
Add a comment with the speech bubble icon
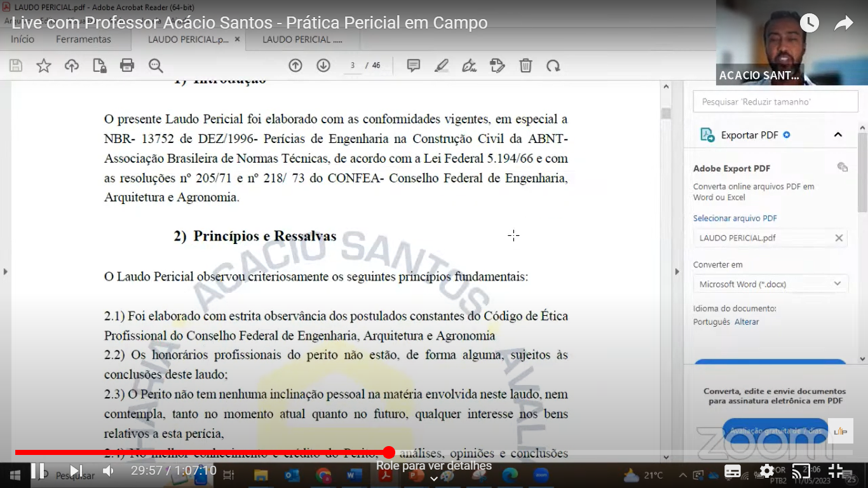point(414,65)
